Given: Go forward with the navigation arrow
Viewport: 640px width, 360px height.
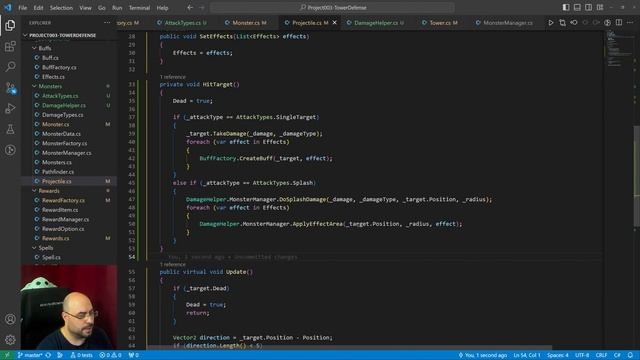Looking at the screenshot, I should (x=202, y=7).
